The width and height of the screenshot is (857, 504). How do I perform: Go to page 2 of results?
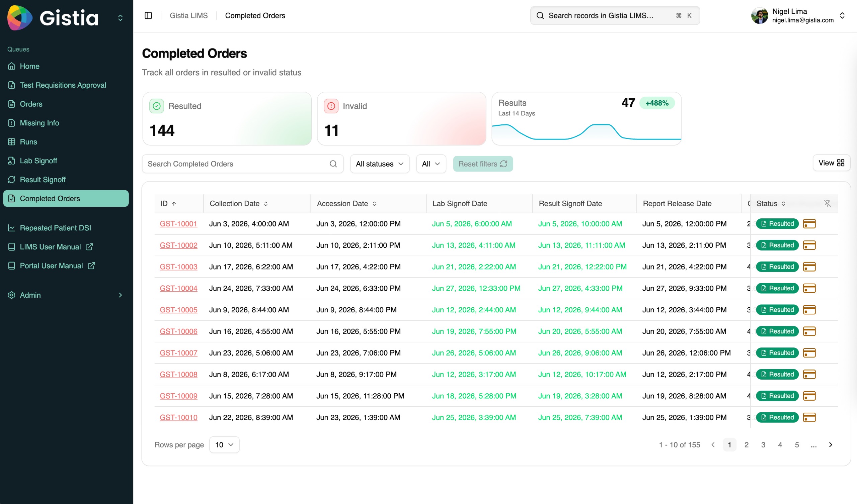click(x=746, y=445)
